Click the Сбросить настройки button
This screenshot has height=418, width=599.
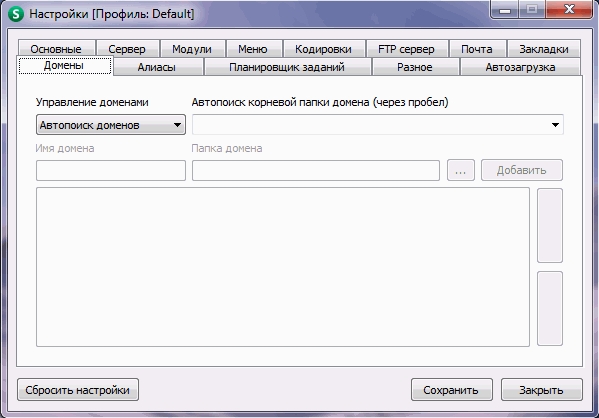click(x=78, y=390)
